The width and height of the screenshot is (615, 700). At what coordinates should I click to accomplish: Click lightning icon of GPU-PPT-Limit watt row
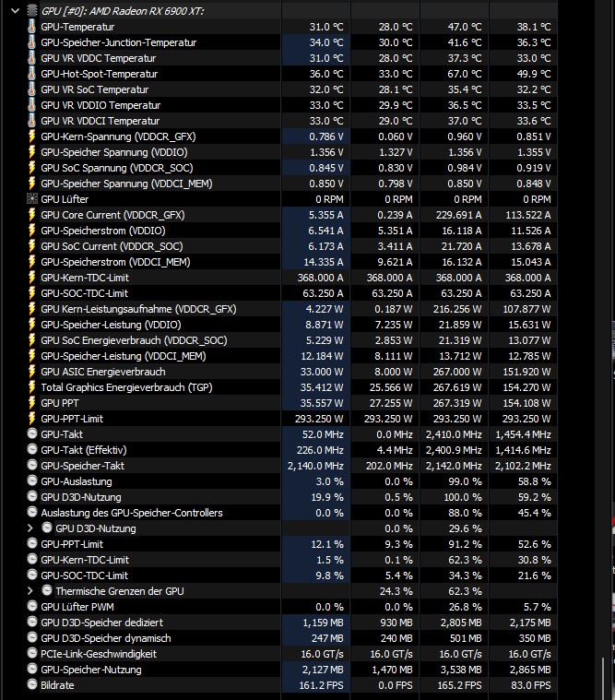(31, 419)
